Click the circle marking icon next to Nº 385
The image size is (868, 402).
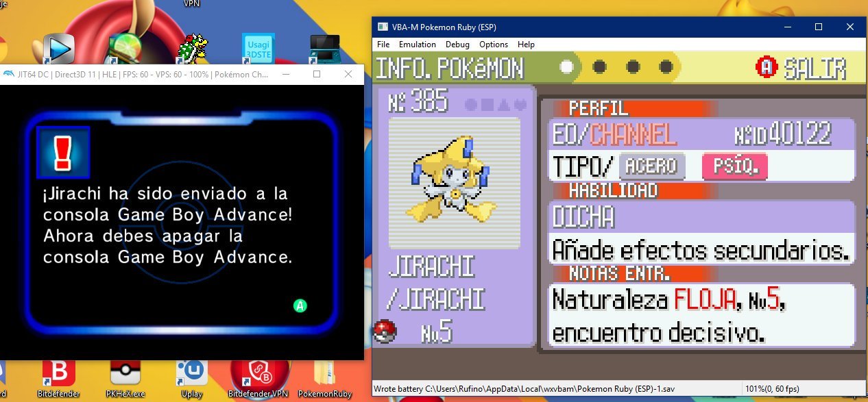471,105
